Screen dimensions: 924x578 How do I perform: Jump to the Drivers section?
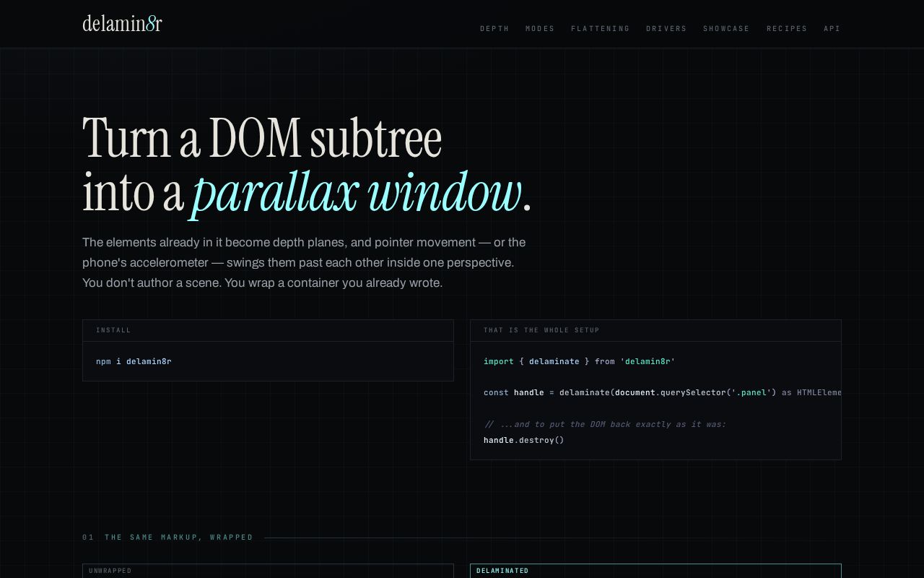pos(666,29)
